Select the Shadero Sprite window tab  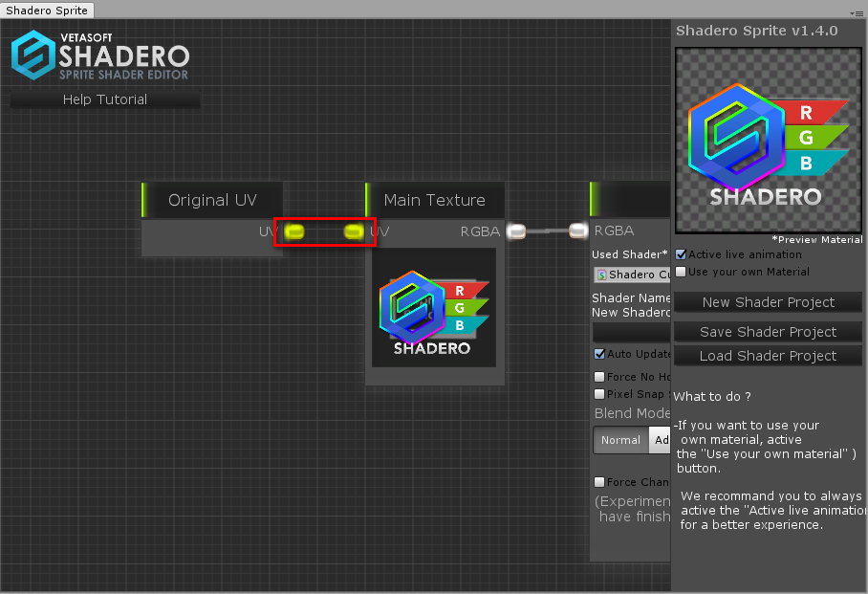[x=47, y=10]
